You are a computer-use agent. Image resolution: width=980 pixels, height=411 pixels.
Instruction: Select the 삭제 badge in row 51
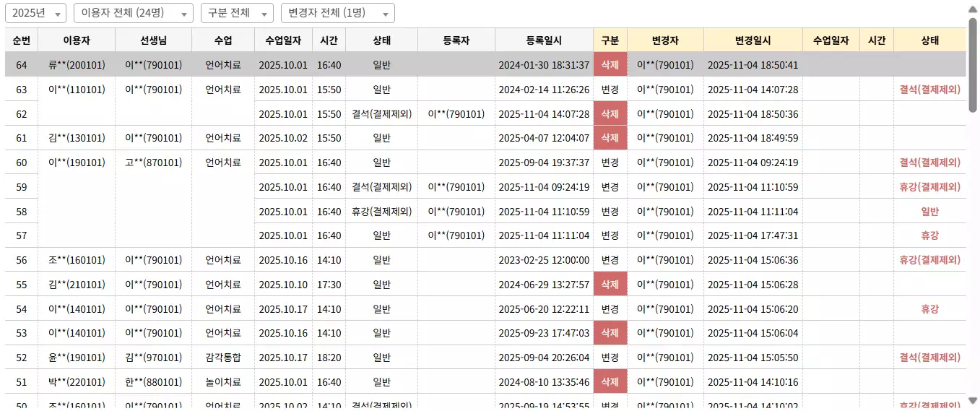pyautogui.click(x=610, y=382)
